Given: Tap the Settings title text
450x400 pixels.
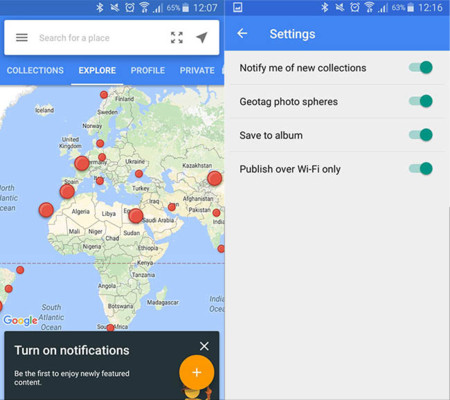Looking at the screenshot, I should (x=292, y=34).
